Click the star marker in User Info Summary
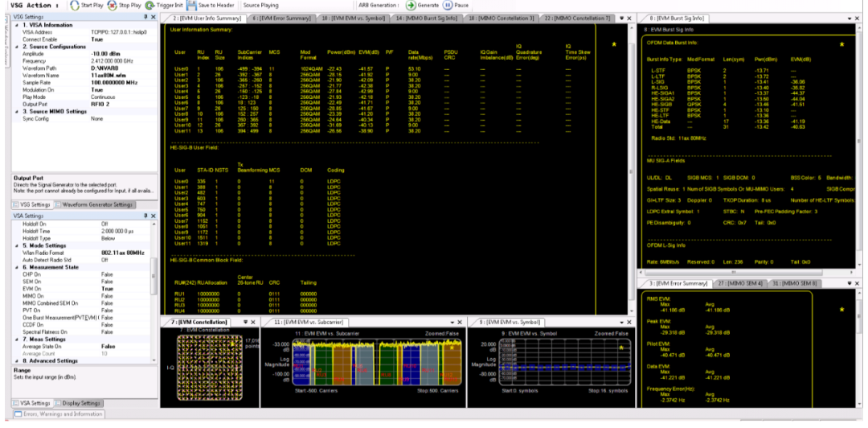 click(613, 44)
